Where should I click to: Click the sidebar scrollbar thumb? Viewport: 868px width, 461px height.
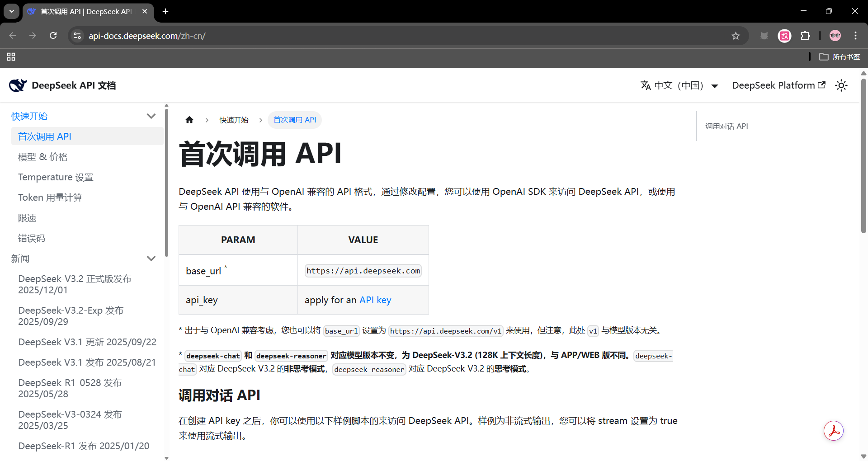point(166,183)
